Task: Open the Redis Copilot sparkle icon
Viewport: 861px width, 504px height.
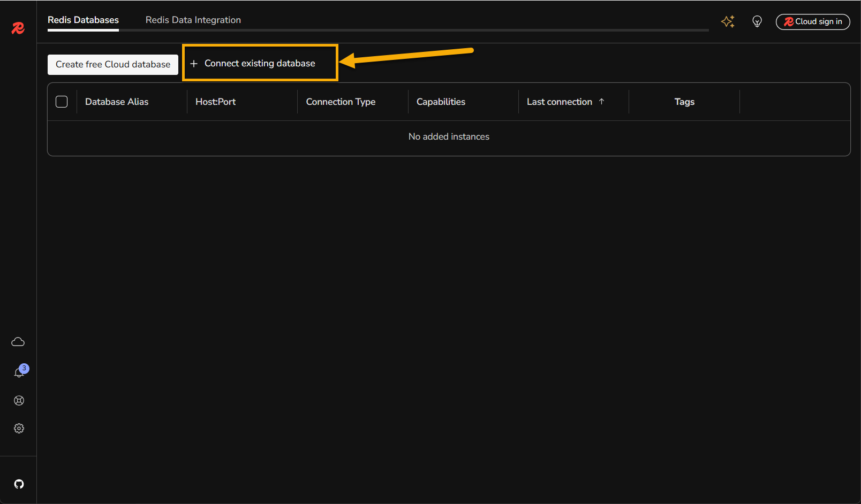Action: [x=728, y=21]
